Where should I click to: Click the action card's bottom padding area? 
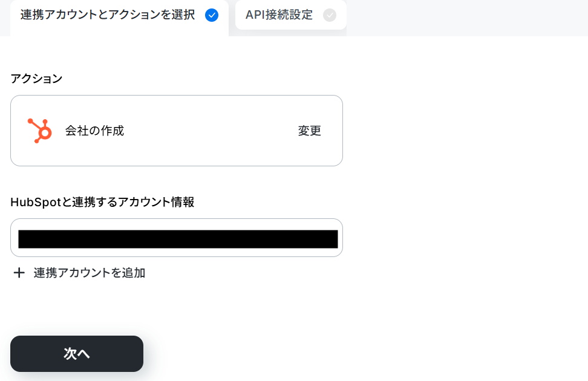pos(176,155)
